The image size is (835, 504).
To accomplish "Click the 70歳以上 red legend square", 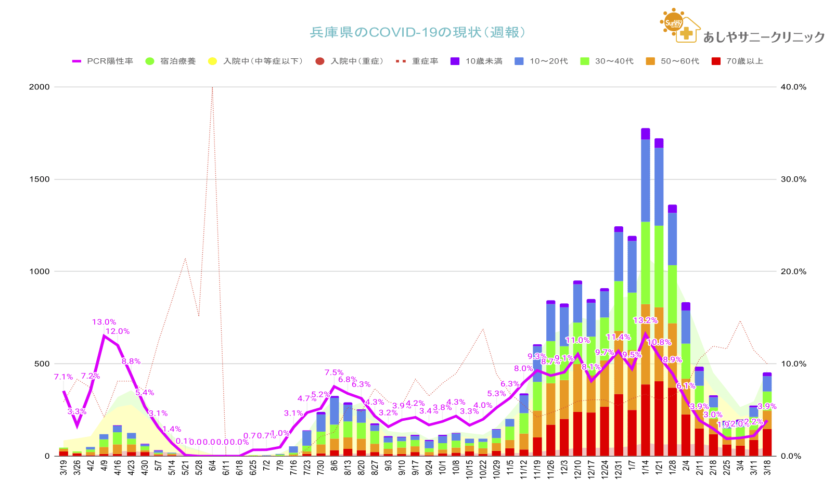I will tap(716, 61).
